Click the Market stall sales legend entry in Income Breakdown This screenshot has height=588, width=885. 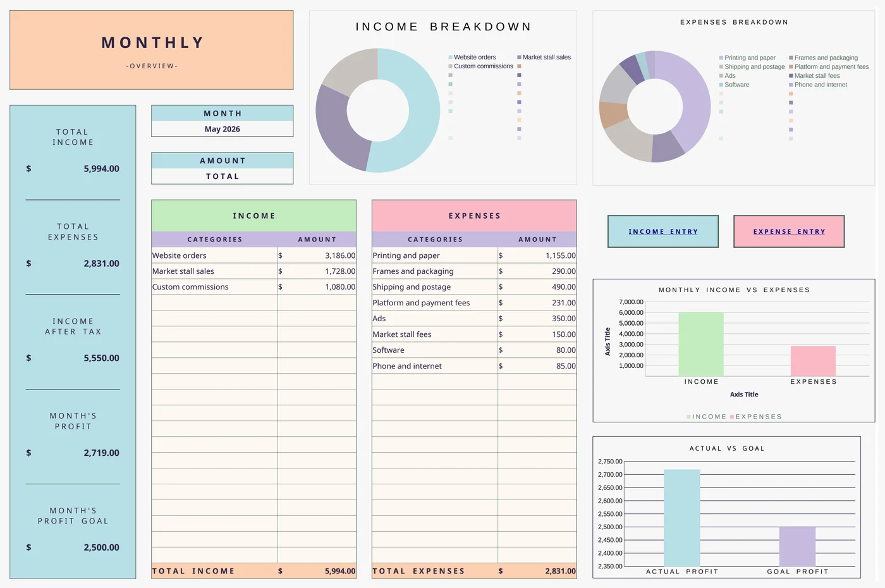pyautogui.click(x=544, y=58)
